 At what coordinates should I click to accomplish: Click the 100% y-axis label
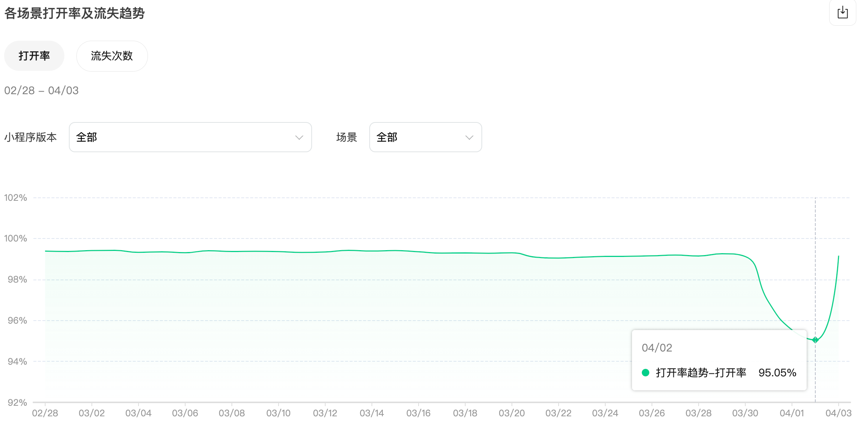coord(15,238)
